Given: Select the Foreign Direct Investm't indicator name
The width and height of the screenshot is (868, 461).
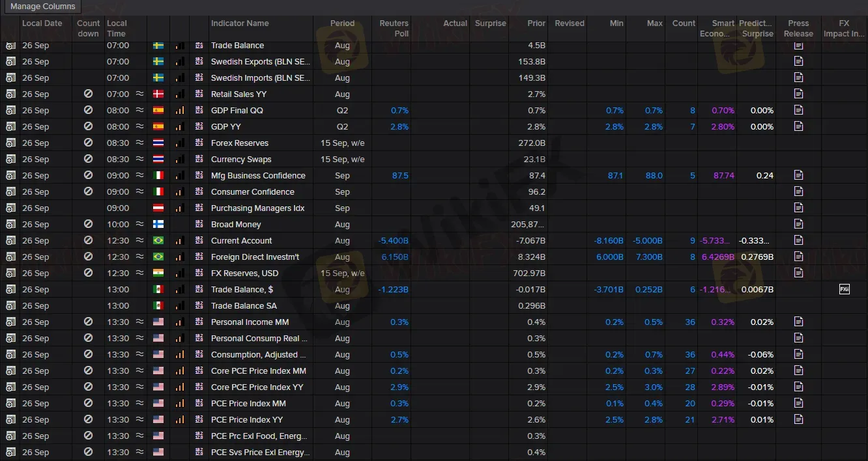Looking at the screenshot, I should [x=255, y=257].
